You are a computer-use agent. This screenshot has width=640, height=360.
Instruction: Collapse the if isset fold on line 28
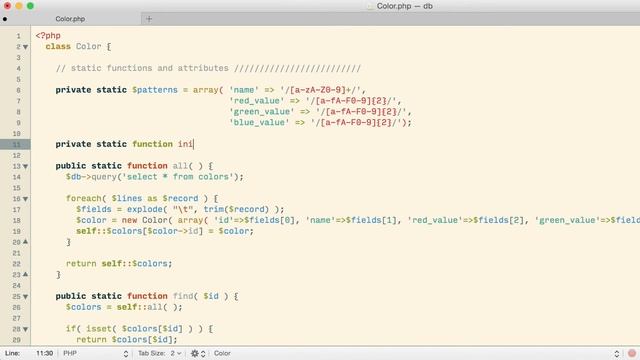point(25,329)
